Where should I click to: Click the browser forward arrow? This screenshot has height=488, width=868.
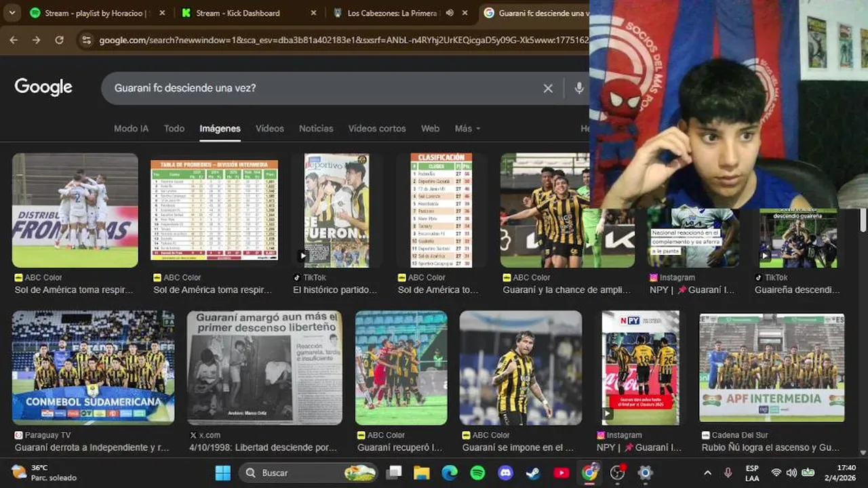pyautogui.click(x=37, y=40)
